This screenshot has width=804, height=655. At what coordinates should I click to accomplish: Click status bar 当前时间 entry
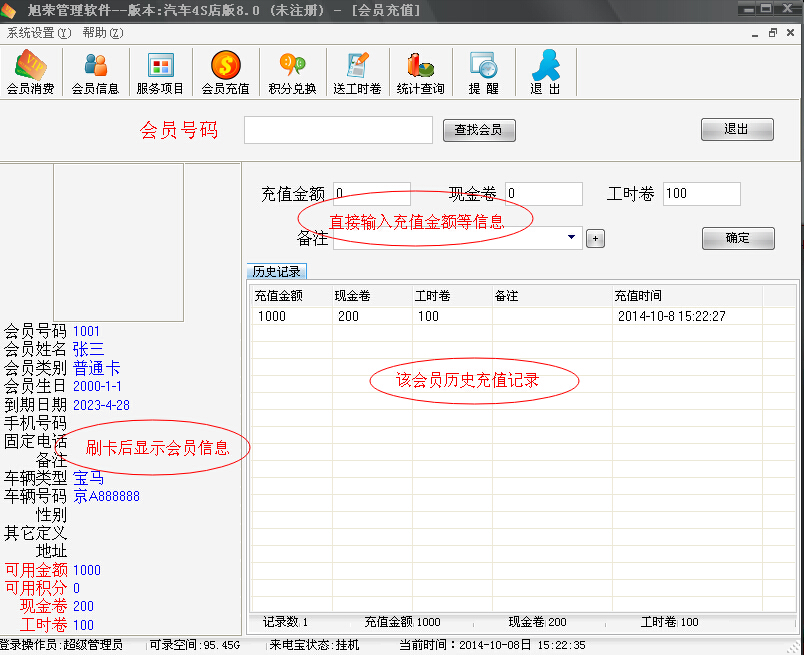[x=492, y=645]
